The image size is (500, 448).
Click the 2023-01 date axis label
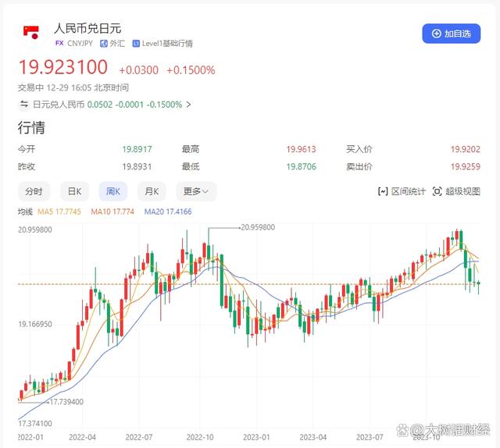click(x=256, y=437)
